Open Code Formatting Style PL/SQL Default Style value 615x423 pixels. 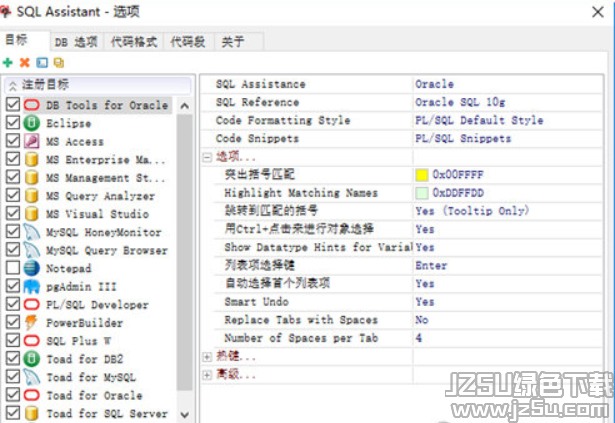(x=508, y=120)
